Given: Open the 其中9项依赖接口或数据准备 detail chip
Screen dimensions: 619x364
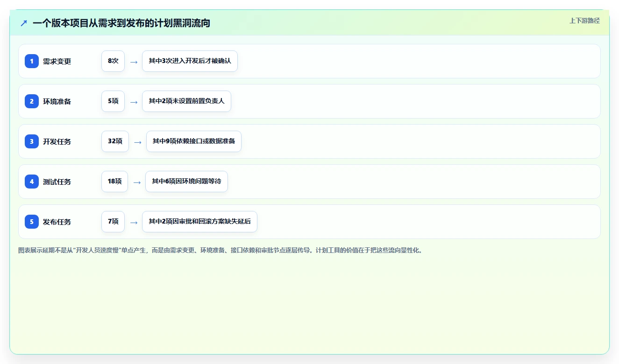Looking at the screenshot, I should coord(194,141).
